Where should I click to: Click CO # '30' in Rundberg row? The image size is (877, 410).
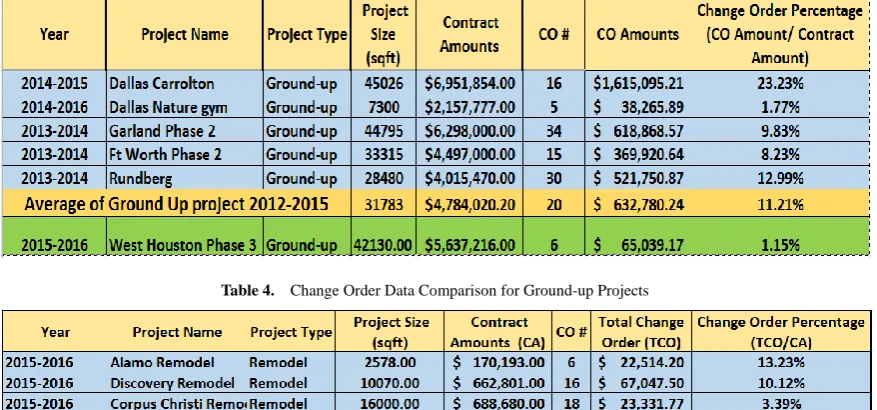(x=554, y=178)
